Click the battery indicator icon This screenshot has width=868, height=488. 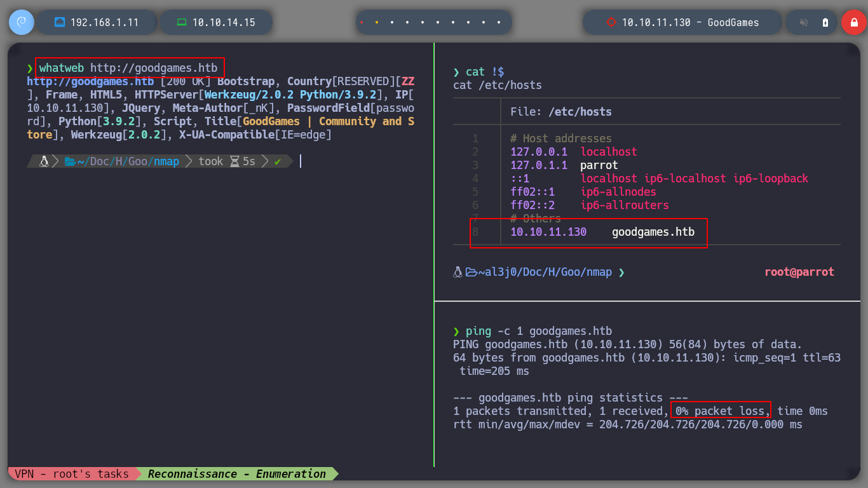[x=825, y=22]
